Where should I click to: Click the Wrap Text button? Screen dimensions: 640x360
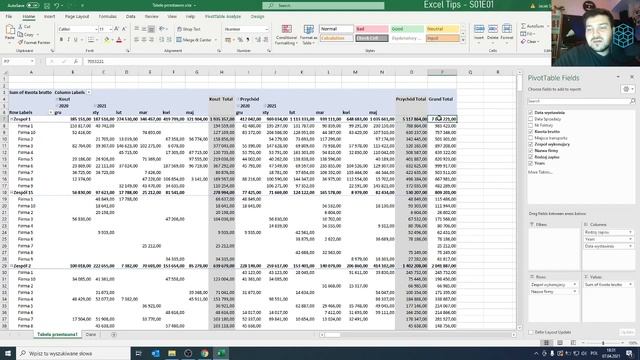(x=189, y=29)
